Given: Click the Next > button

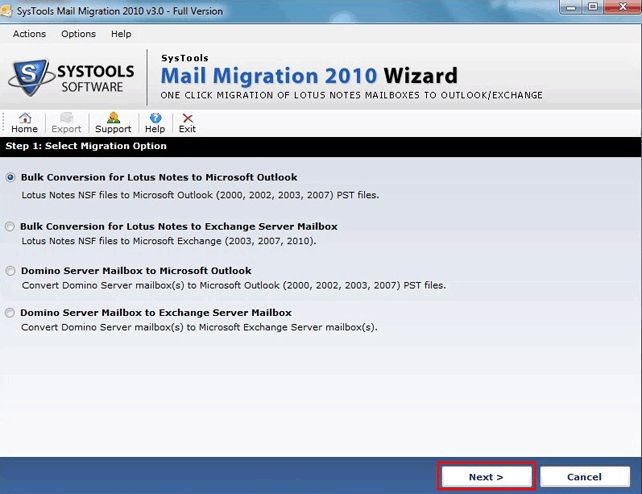Looking at the screenshot, I should [486, 476].
